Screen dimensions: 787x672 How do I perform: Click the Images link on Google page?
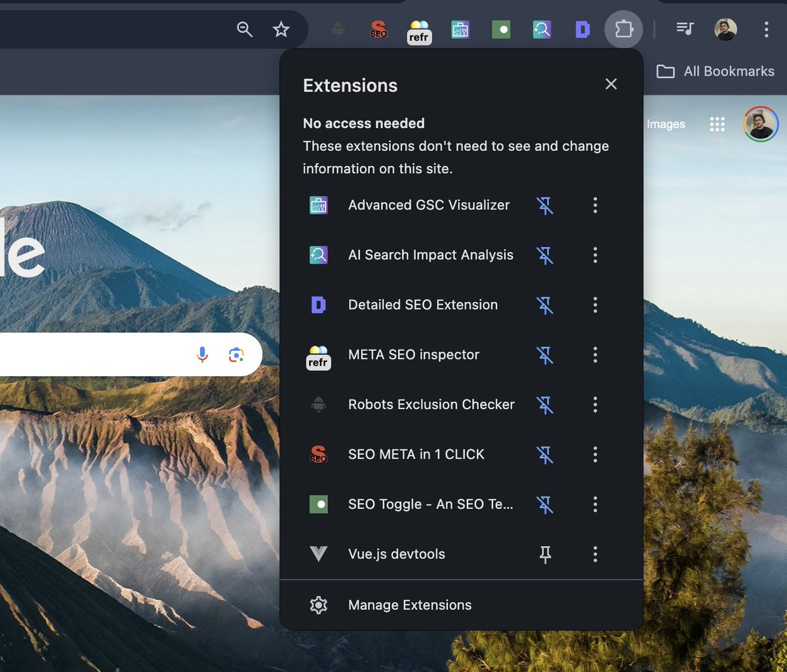click(666, 125)
